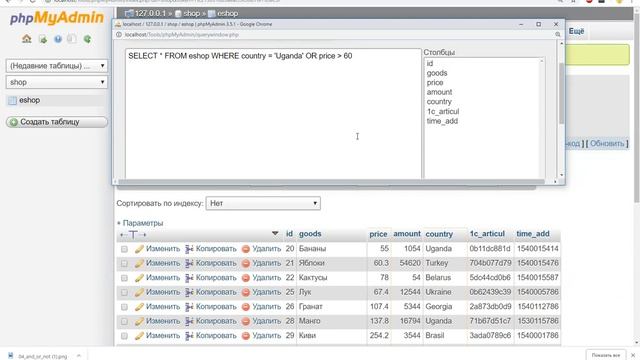Image resolution: width=640 pixels, height=360 pixels.
Task: Click the green plus icon on Создать таблицу
Action: coord(13,122)
